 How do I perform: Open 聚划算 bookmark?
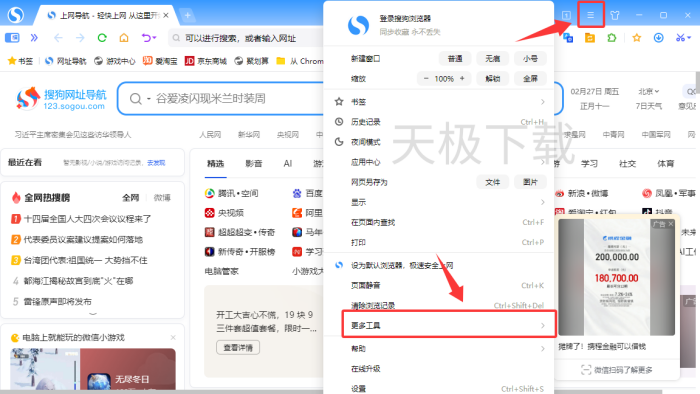click(251, 61)
